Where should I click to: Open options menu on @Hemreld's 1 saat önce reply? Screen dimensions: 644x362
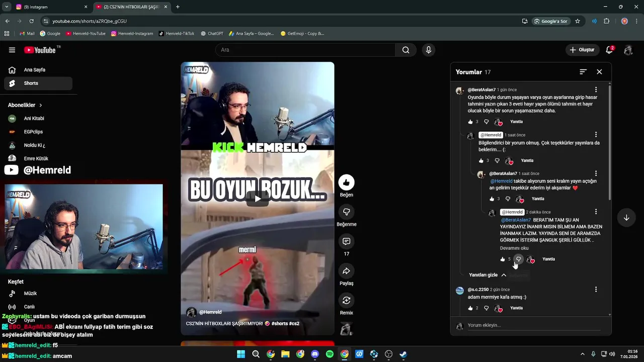click(596, 135)
